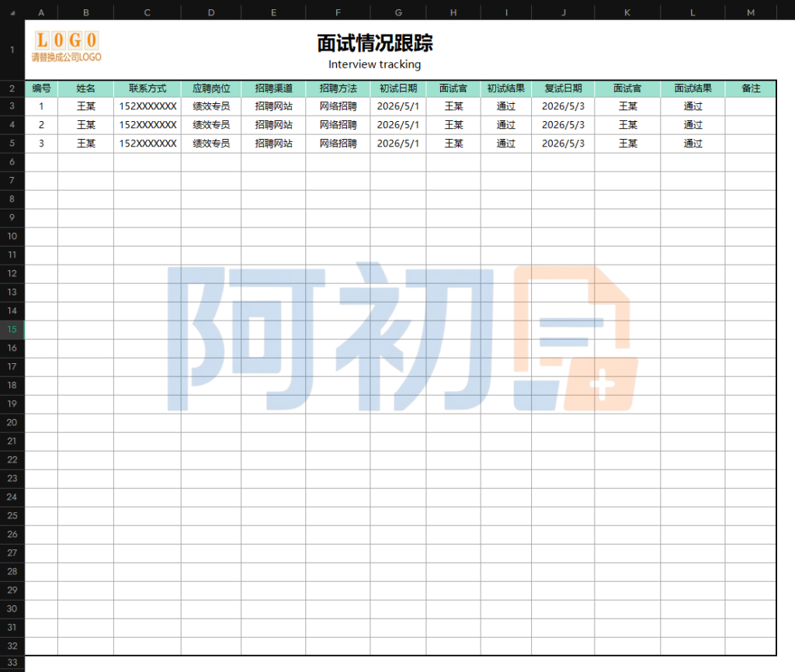The width and height of the screenshot is (795, 672).
Task: Select row 33 header
Action: [x=12, y=663]
